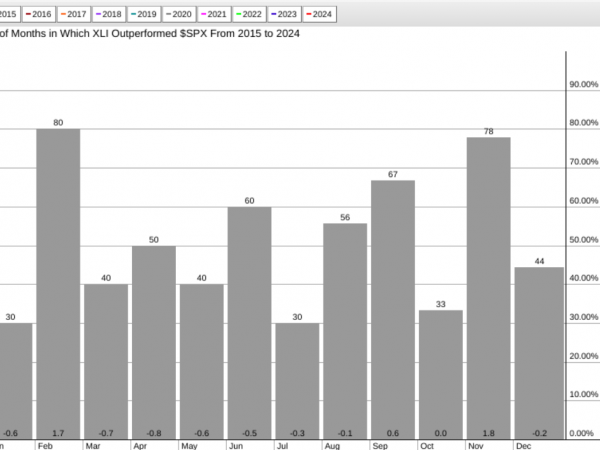Click the 50.00% y-axis label
The height and width of the screenshot is (450, 600).
(x=584, y=240)
